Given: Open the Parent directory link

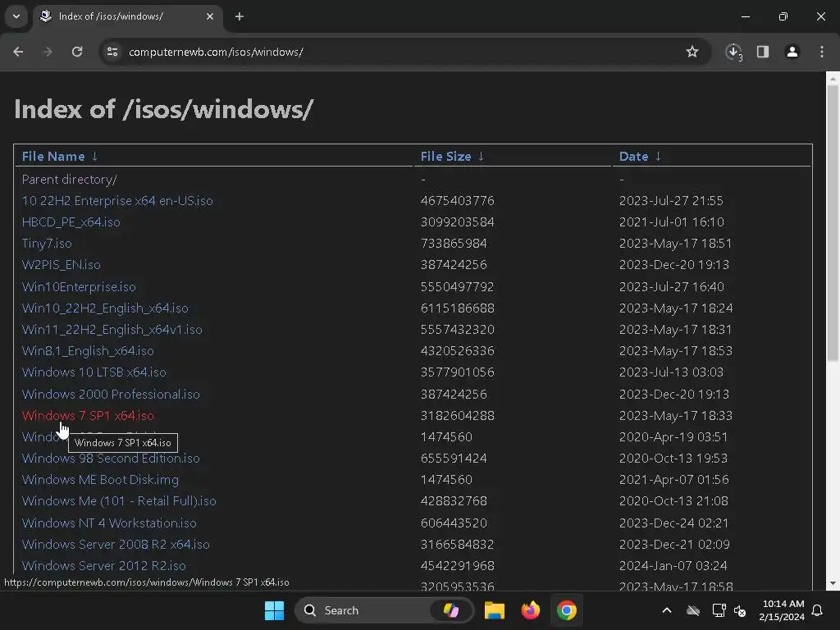Looking at the screenshot, I should (x=69, y=180).
